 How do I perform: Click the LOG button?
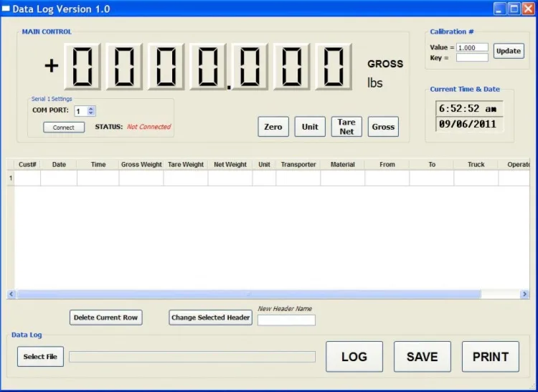click(x=354, y=357)
